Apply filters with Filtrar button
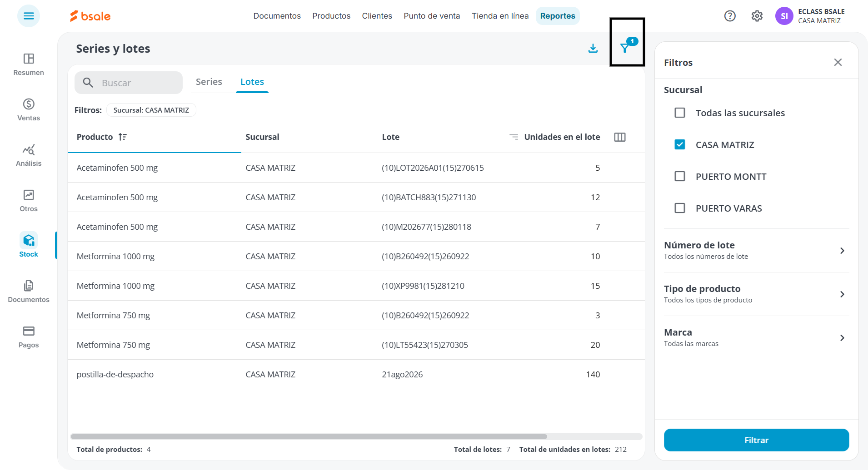The height and width of the screenshot is (470, 868). [x=756, y=440]
